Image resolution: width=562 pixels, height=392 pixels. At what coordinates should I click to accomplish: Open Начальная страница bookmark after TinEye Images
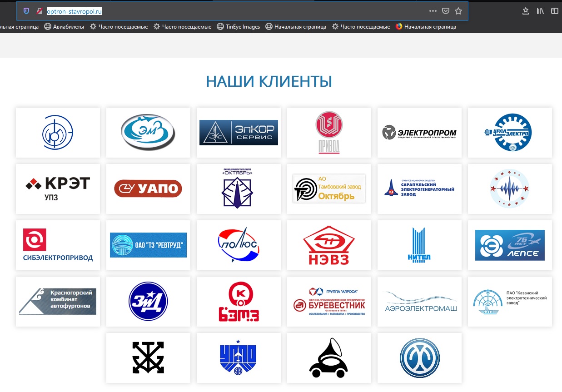coord(296,27)
